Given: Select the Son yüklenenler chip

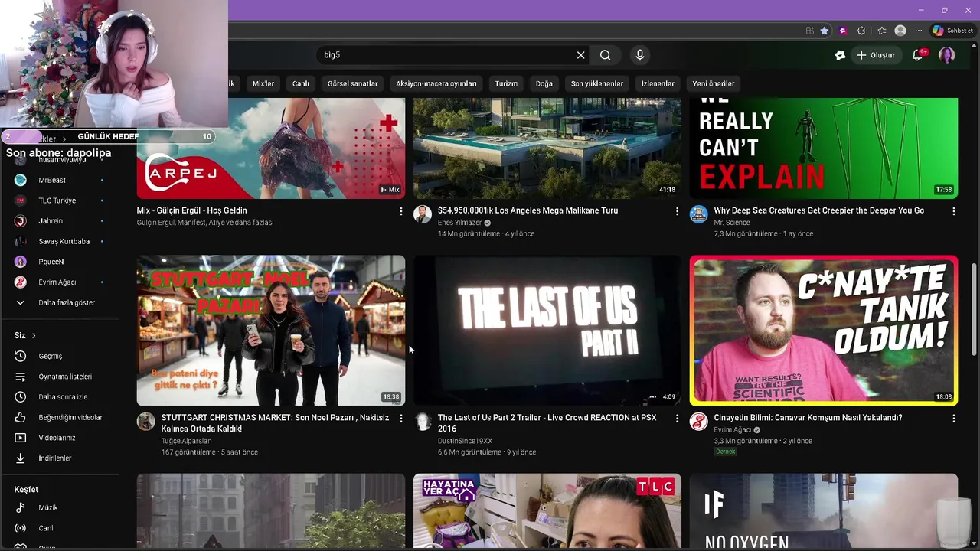Looking at the screenshot, I should (597, 83).
